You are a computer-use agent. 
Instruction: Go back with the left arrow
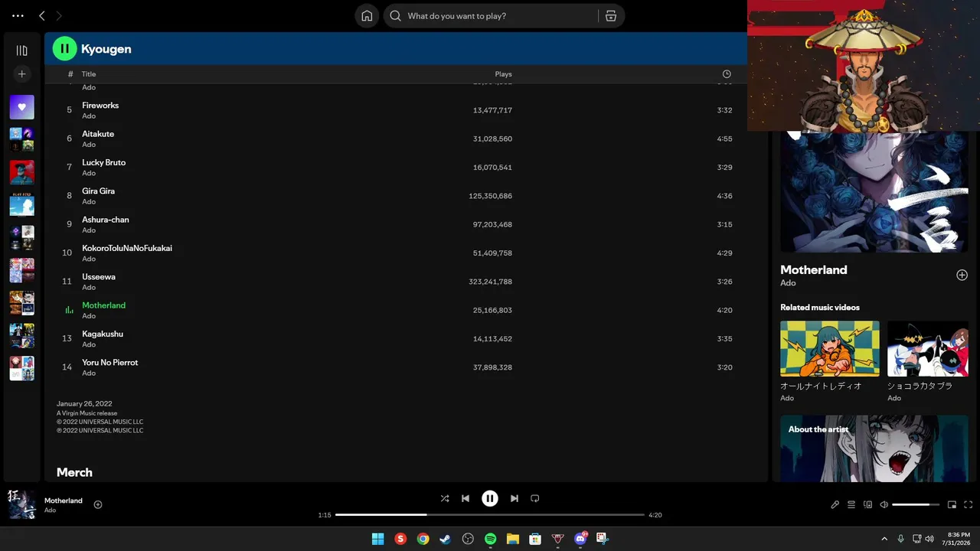pyautogui.click(x=42, y=16)
